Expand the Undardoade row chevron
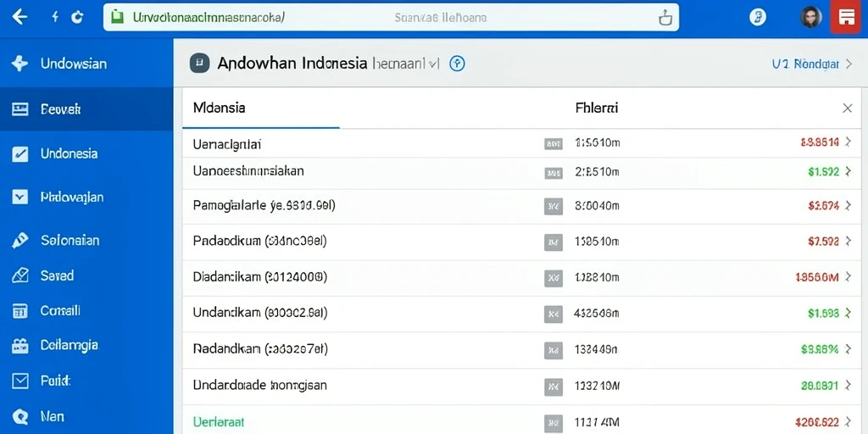The width and height of the screenshot is (868, 434). point(848,386)
